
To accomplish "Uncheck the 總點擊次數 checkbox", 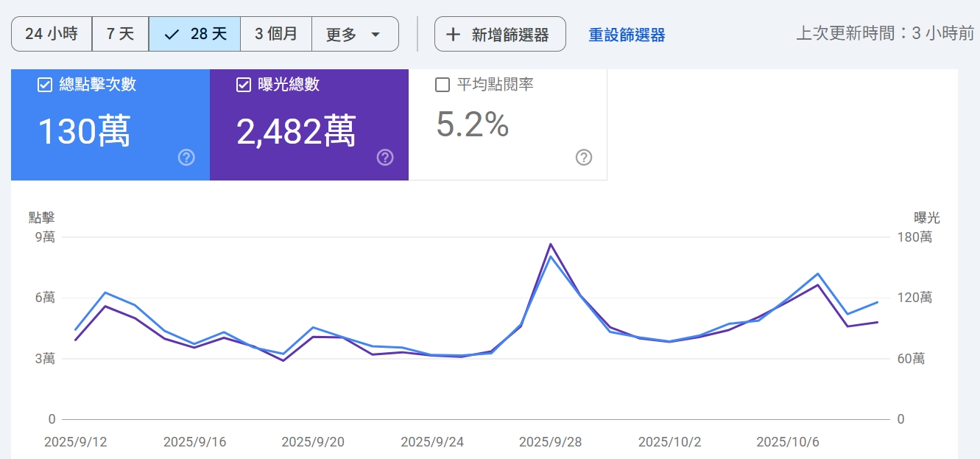I will [x=44, y=85].
